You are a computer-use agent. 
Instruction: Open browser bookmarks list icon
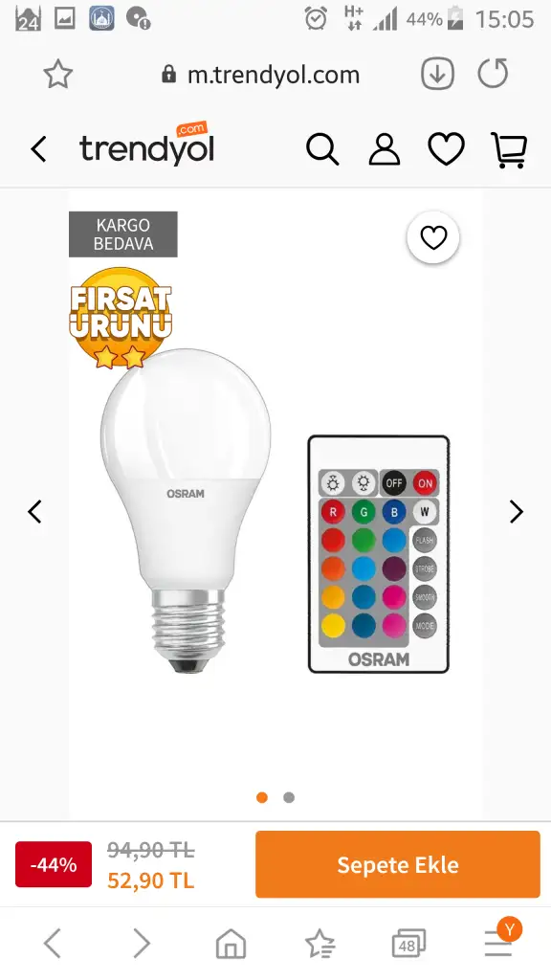(320, 943)
